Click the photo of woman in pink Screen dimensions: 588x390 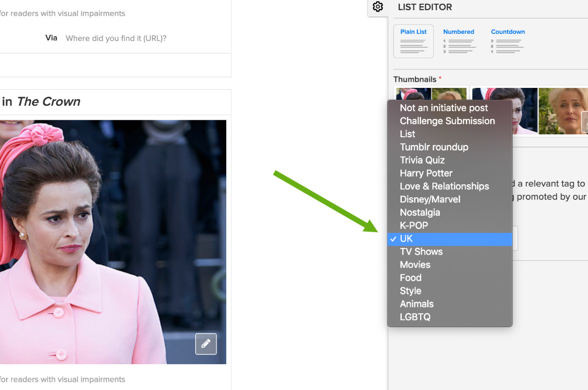(113, 242)
